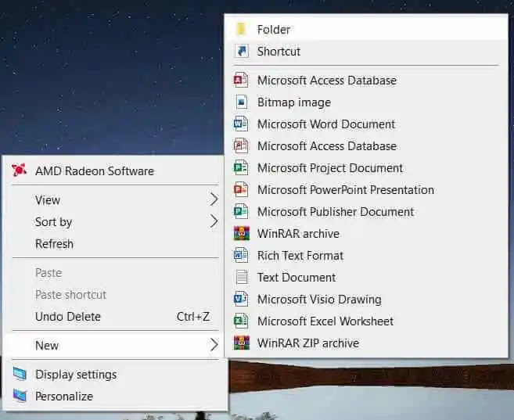Expand the Sort by submenu arrow
This screenshot has width=514, height=420.
214,221
